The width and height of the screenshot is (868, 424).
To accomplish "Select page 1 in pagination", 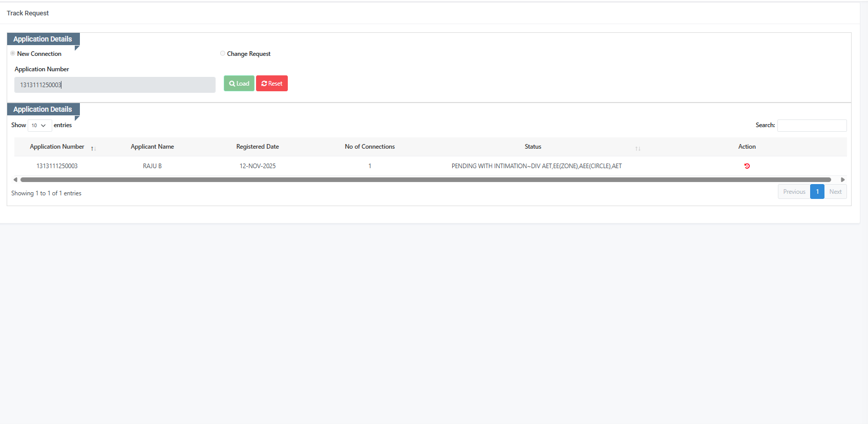I will click(817, 192).
